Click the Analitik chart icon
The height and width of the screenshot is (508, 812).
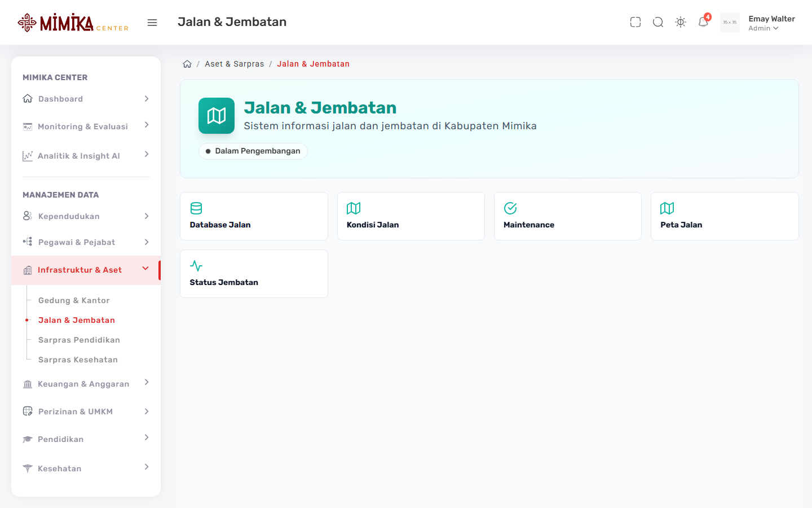click(28, 156)
